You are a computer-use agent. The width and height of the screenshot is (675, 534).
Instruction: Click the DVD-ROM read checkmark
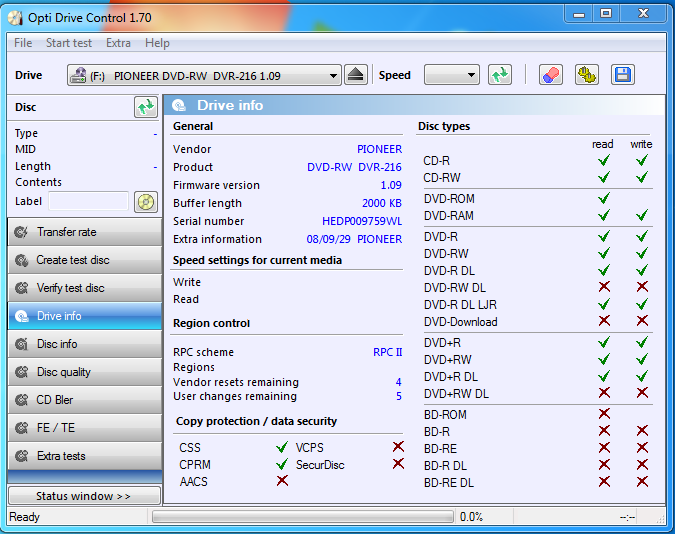(x=604, y=198)
